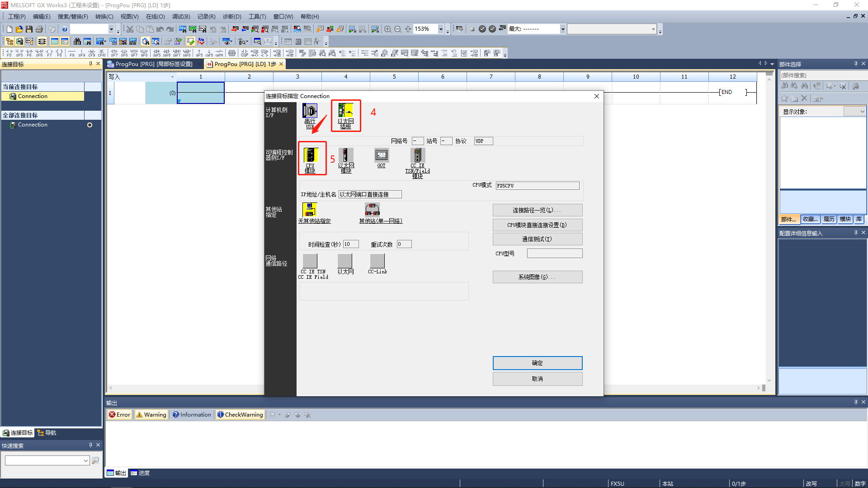The height and width of the screenshot is (488, 868).
Task: Open 诊断(D) menu
Action: click(232, 17)
